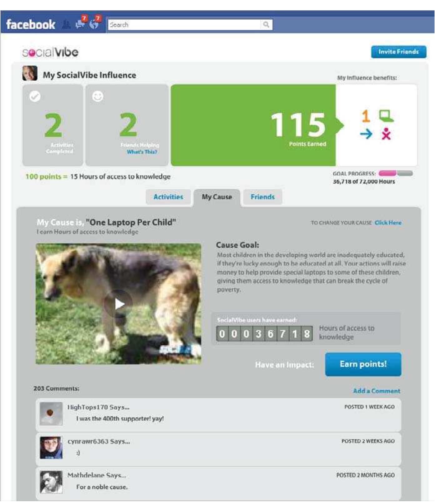Open the What's This? link
Viewport: 438px width, 504px height.
(x=142, y=152)
